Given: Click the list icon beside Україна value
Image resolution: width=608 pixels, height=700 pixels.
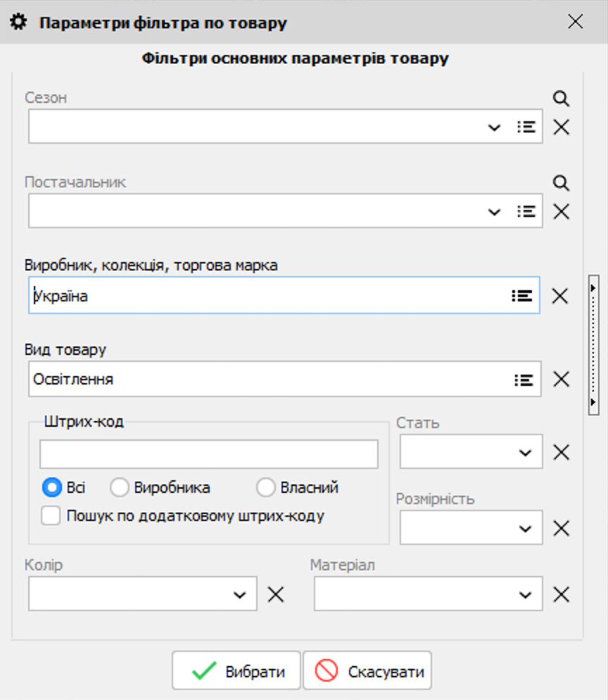Looking at the screenshot, I should point(521,296).
